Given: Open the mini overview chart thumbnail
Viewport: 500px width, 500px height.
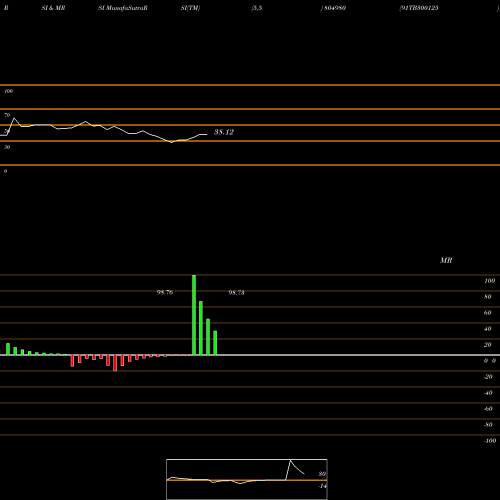Looking at the screenshot, I should (x=247, y=479).
